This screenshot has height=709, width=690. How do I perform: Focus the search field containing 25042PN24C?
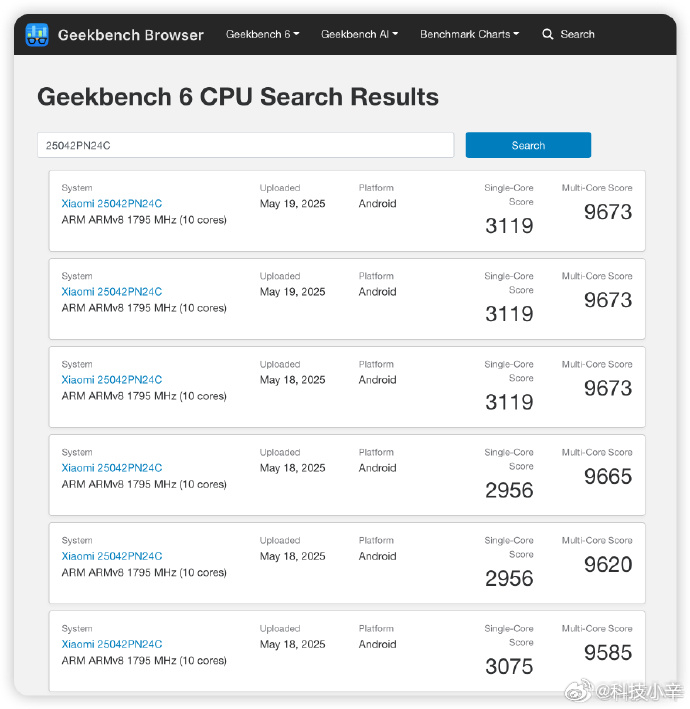coord(246,145)
